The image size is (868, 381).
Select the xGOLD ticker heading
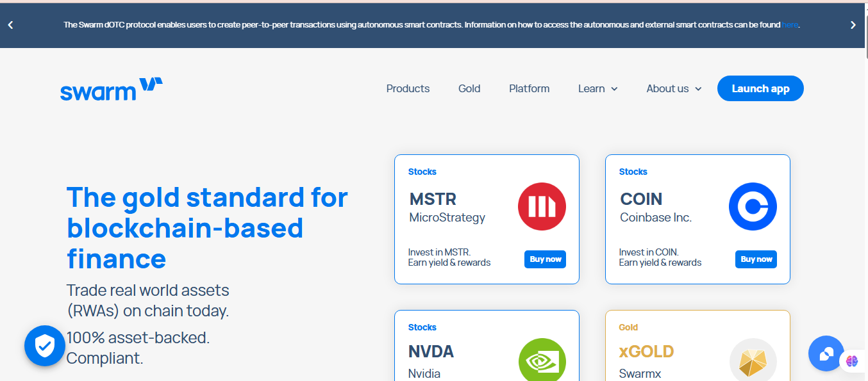[x=646, y=352]
